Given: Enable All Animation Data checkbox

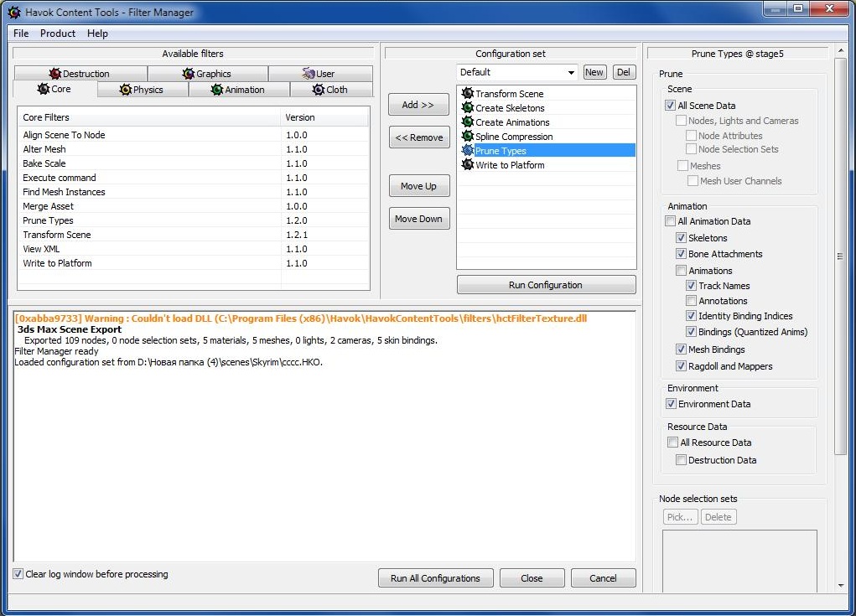Looking at the screenshot, I should tap(671, 221).
